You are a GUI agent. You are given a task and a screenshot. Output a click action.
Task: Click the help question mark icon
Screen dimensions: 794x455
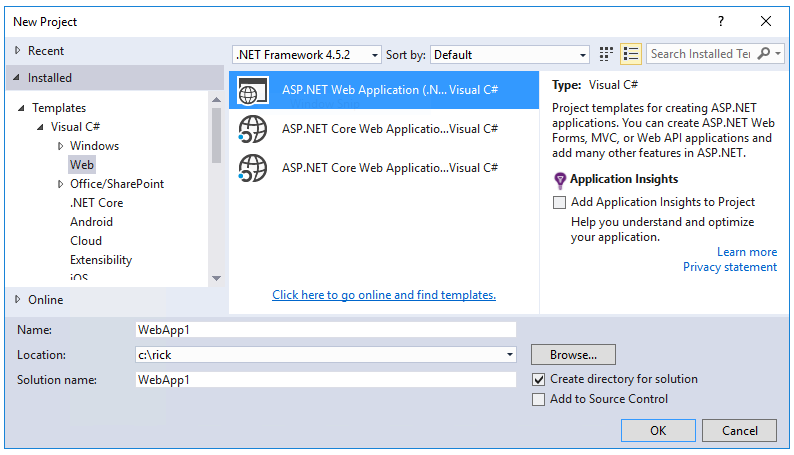click(x=720, y=21)
